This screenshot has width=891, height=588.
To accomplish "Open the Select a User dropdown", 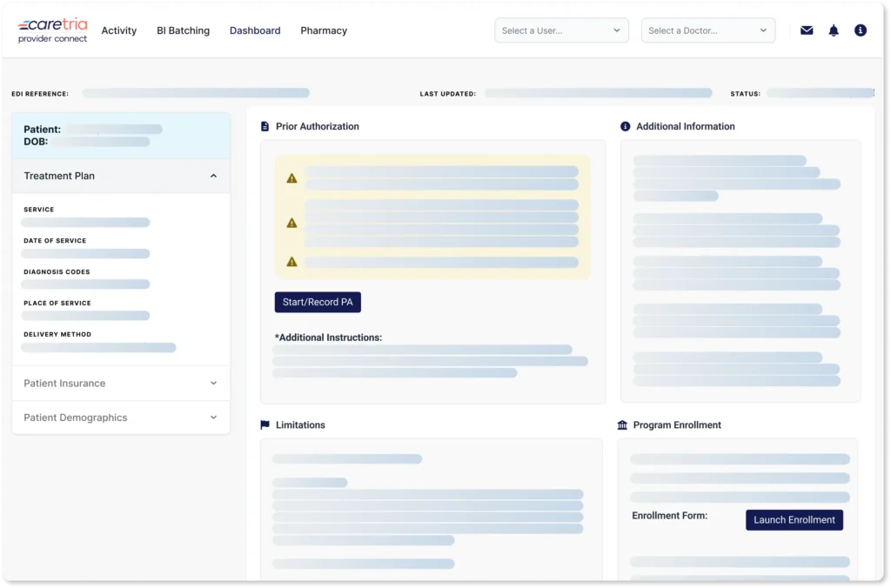I will (561, 30).
